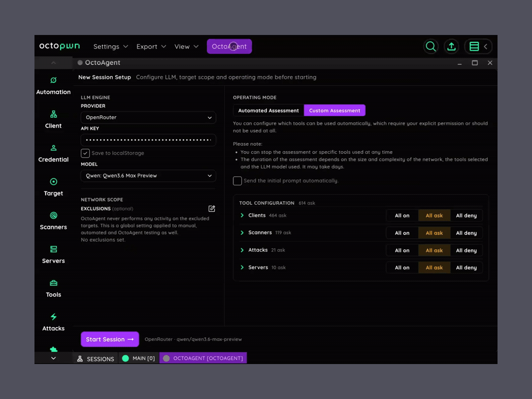Expand the Servers tool group
The width and height of the screenshot is (532, 399).
coord(242,267)
